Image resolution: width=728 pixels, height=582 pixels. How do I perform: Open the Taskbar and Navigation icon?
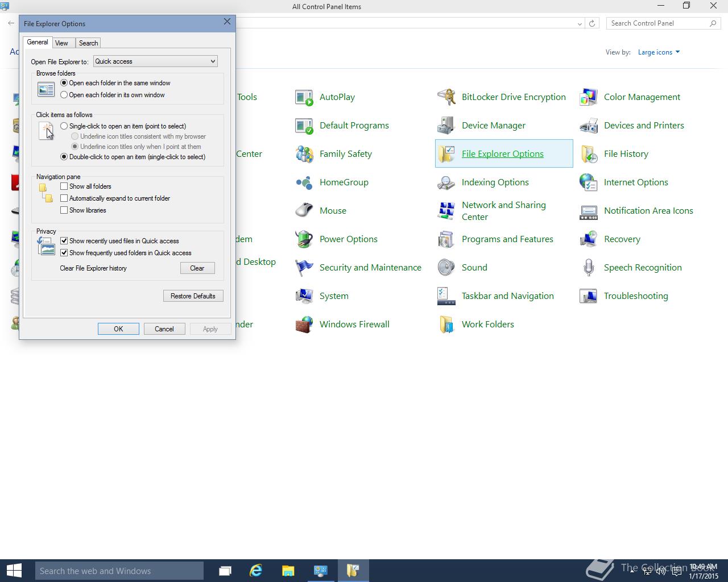446,296
